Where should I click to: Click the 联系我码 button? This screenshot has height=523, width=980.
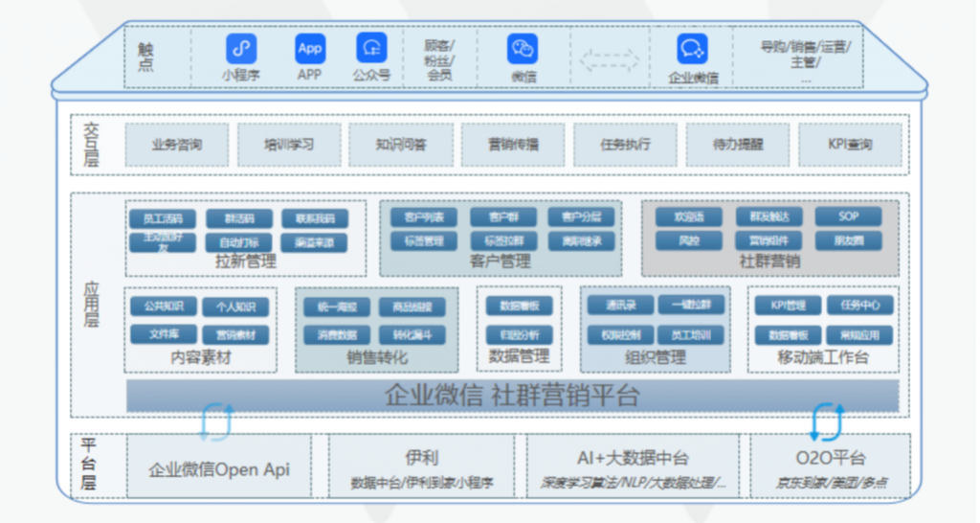click(315, 218)
